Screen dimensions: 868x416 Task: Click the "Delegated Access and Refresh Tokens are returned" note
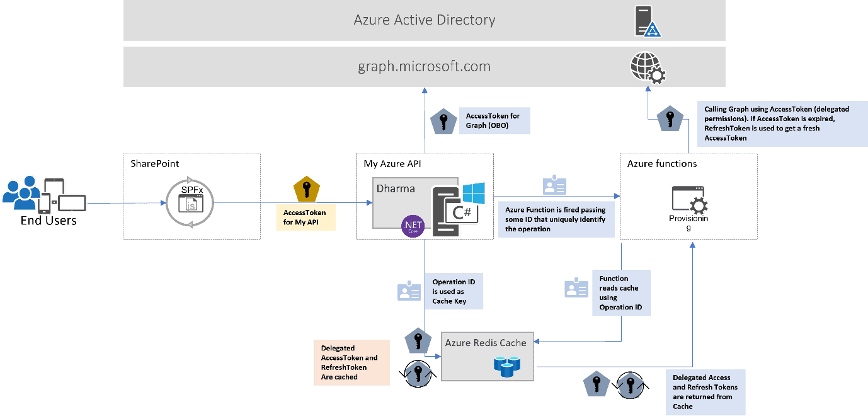[x=705, y=392]
